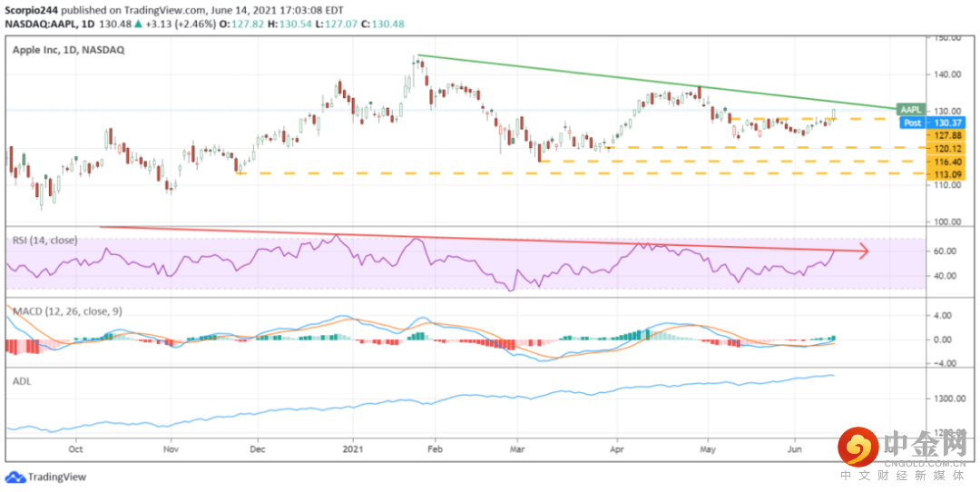The width and height of the screenshot is (980, 492).
Task: Click the May label on time axis
Action: (708, 448)
